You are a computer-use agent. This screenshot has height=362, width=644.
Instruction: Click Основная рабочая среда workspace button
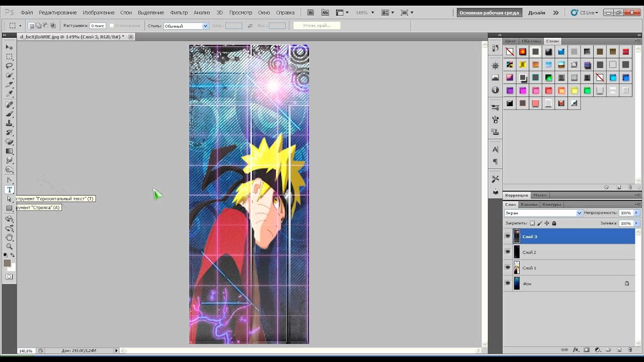pos(489,13)
